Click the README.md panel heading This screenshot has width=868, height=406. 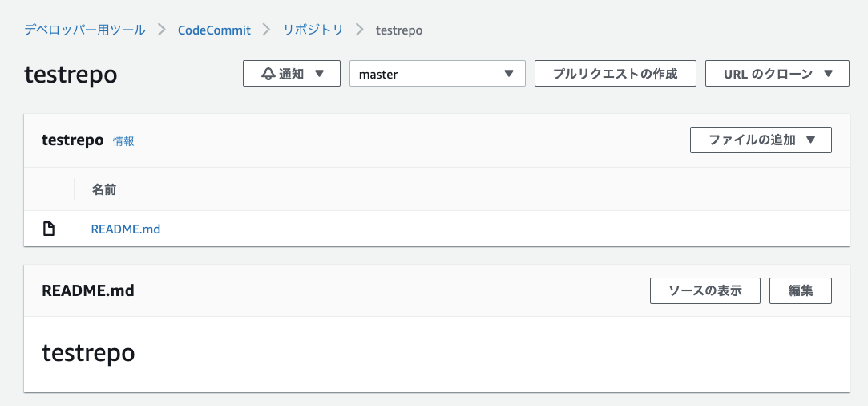tap(88, 290)
